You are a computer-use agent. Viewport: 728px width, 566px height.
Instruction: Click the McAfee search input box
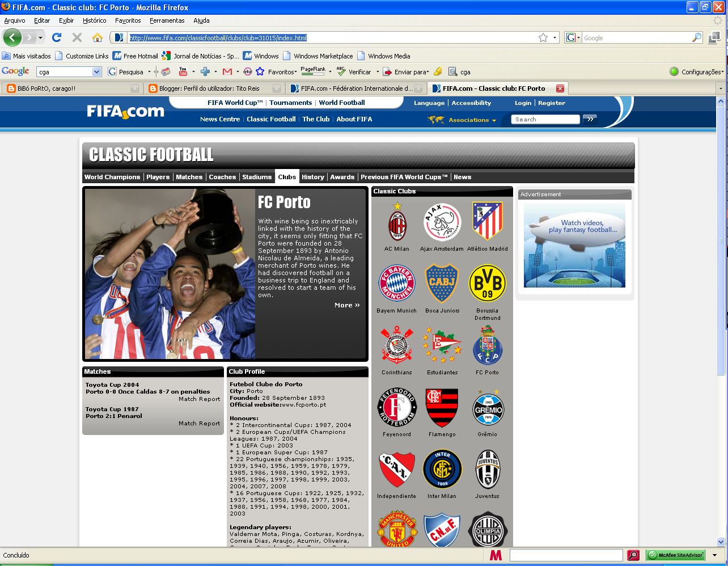566,555
